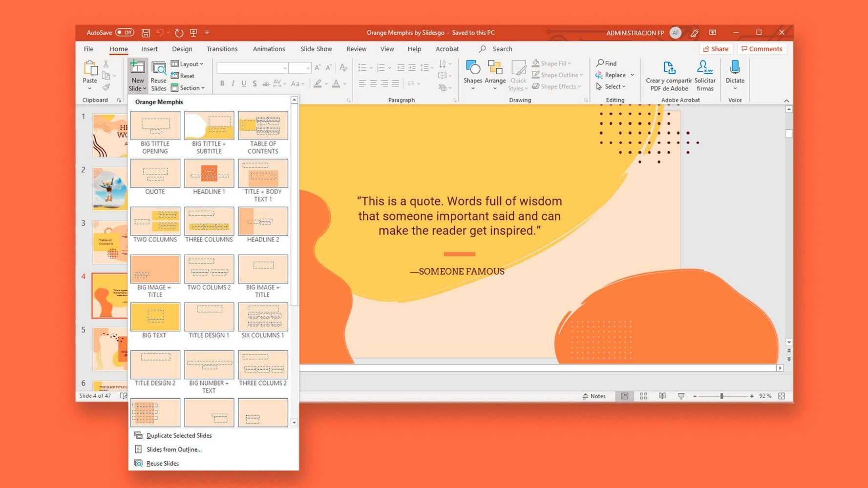The image size is (868, 488).
Task: Select the QUOTE layout thumbnail
Action: tap(155, 174)
